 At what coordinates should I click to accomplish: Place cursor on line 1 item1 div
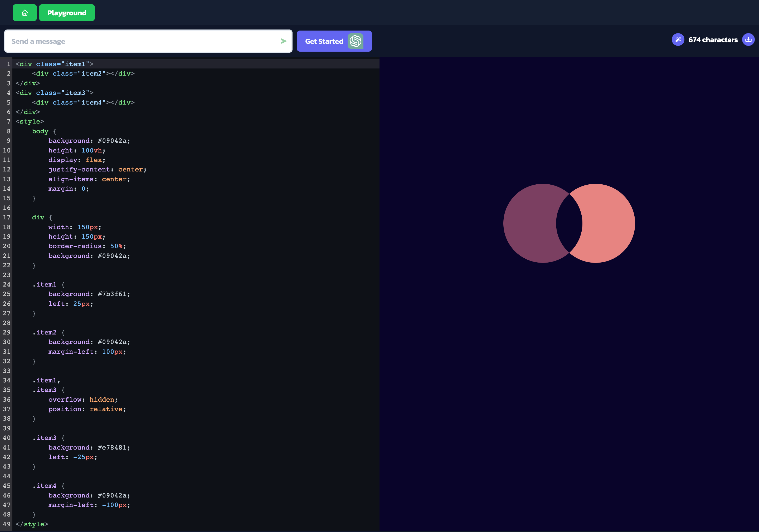55,64
